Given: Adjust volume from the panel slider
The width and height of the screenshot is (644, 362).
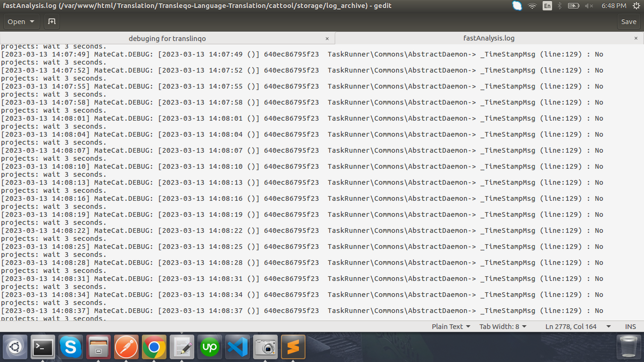Looking at the screenshot, I should click(589, 6).
